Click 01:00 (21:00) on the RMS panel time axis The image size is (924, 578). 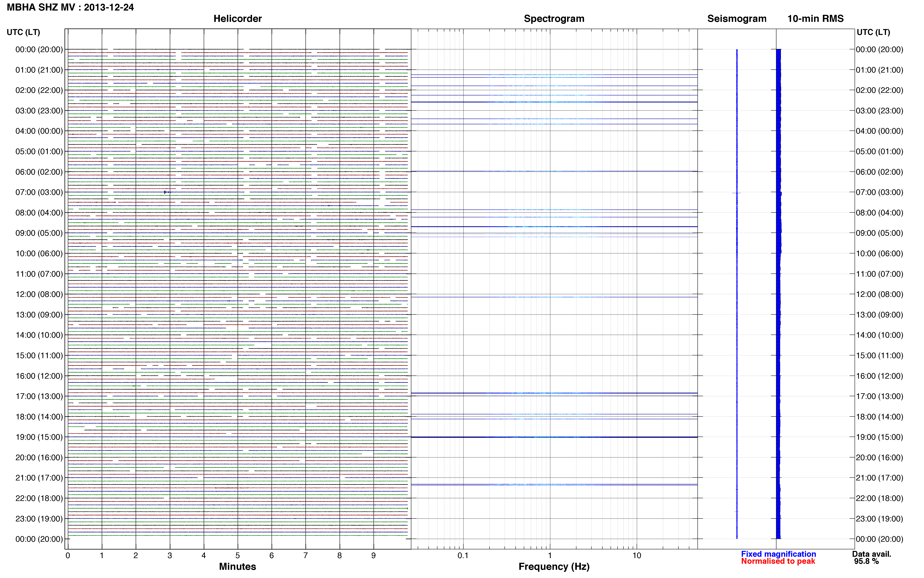880,70
